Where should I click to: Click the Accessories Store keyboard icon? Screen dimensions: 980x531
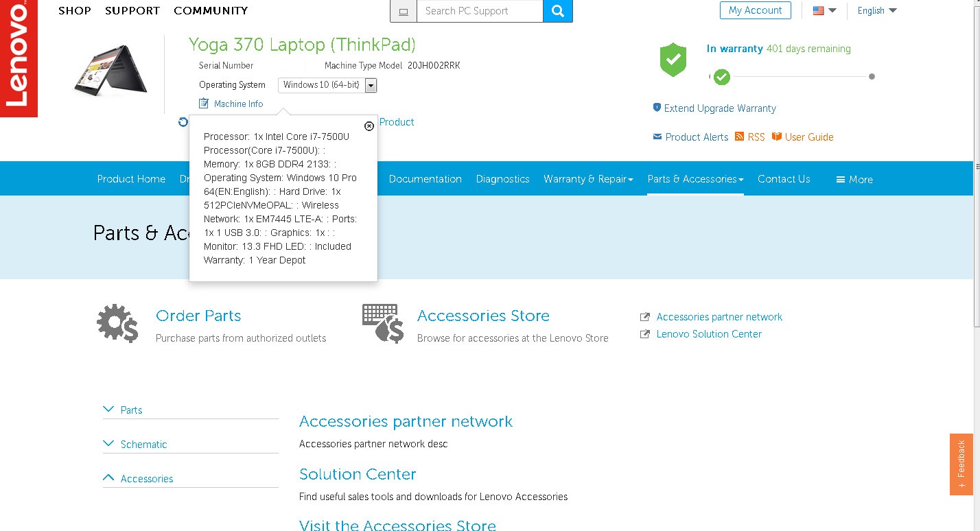382,323
